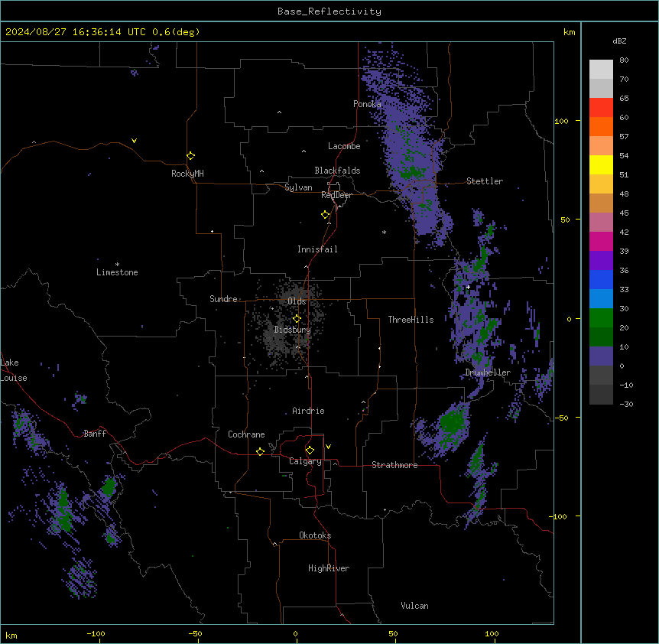Click the Strathmore label
The image size is (659, 644).
394,465
